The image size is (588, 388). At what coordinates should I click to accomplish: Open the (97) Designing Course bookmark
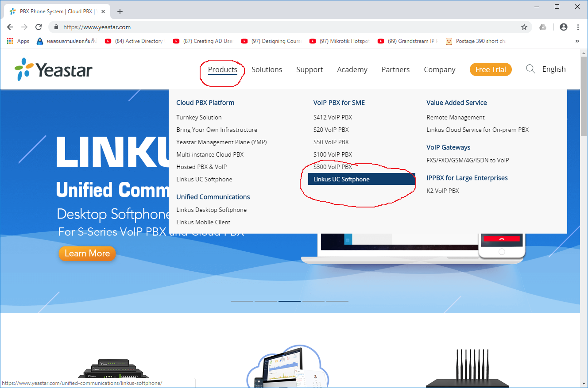click(x=271, y=41)
